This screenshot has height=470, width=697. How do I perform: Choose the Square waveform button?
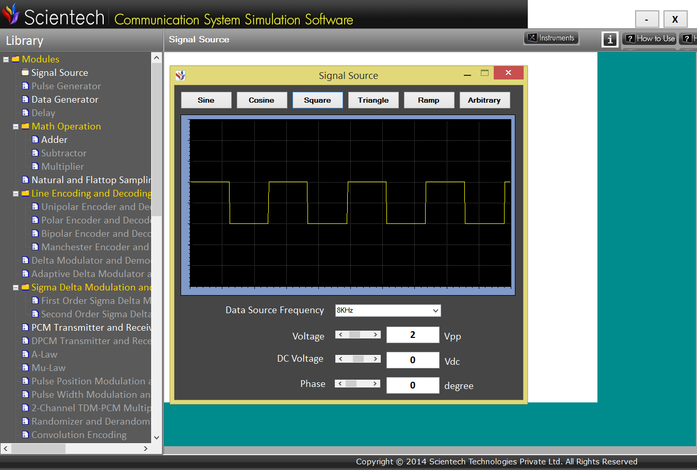(317, 100)
